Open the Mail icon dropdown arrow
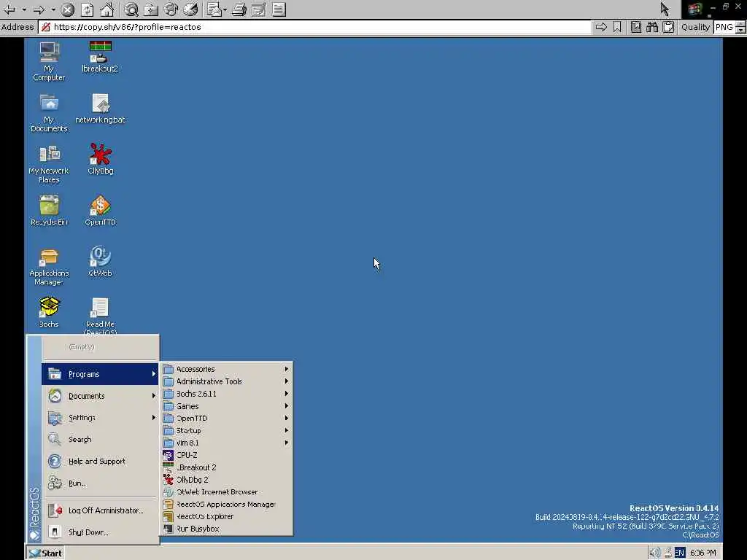747x560 pixels. point(225,9)
